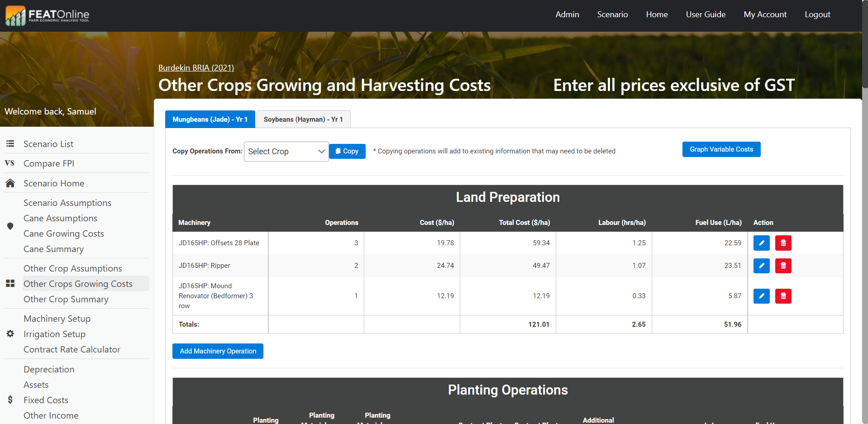Open the Burdekin BRIA (2021) link
The image size is (868, 424).
pos(196,68)
